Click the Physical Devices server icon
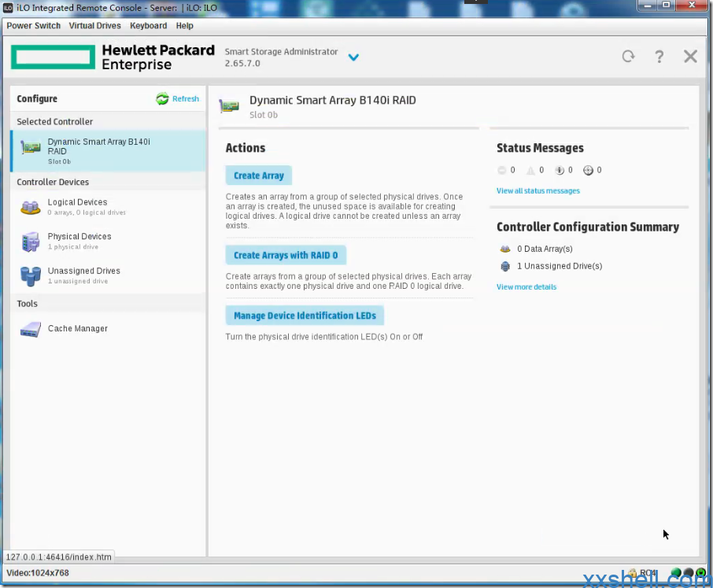This screenshot has height=588, width=713. point(31,242)
